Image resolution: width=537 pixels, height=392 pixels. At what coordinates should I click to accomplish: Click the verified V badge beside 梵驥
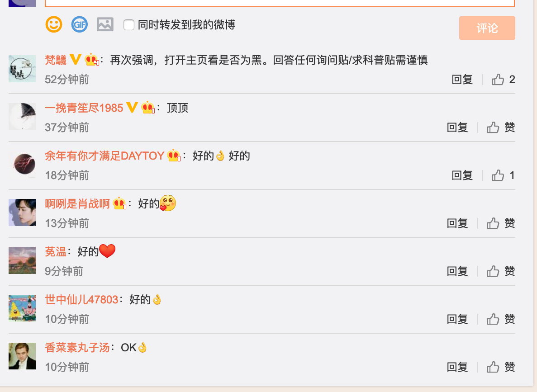point(76,59)
